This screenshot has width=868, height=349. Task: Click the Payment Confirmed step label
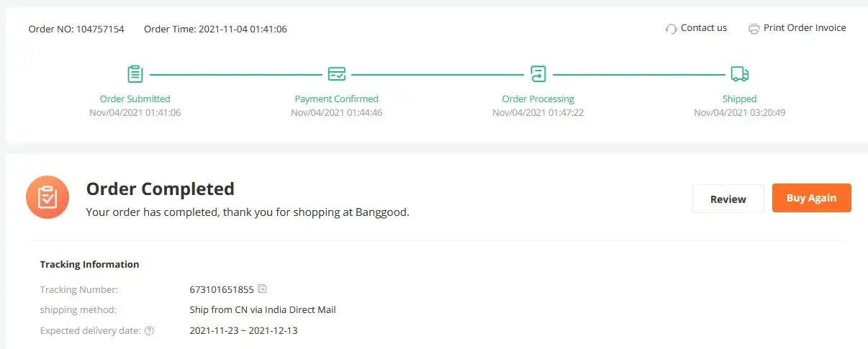[x=336, y=99]
